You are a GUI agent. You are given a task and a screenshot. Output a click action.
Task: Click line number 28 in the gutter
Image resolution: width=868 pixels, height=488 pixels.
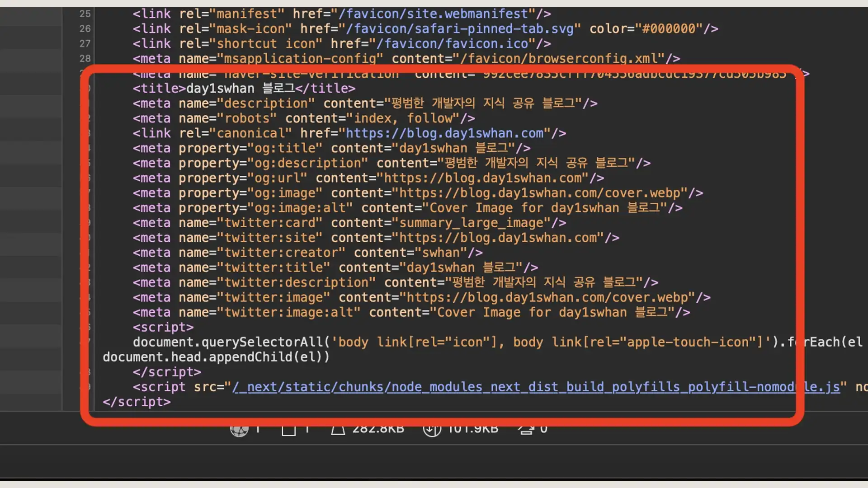pos(85,58)
